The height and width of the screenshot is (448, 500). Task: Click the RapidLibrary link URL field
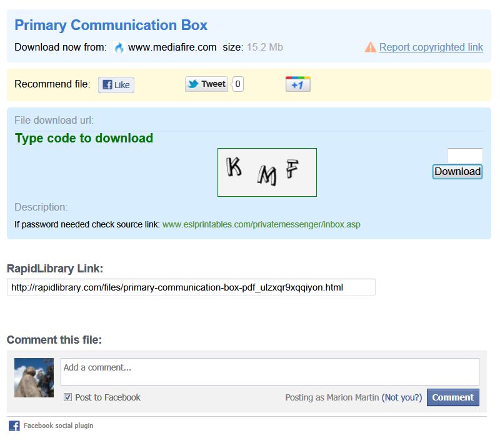tap(191, 287)
